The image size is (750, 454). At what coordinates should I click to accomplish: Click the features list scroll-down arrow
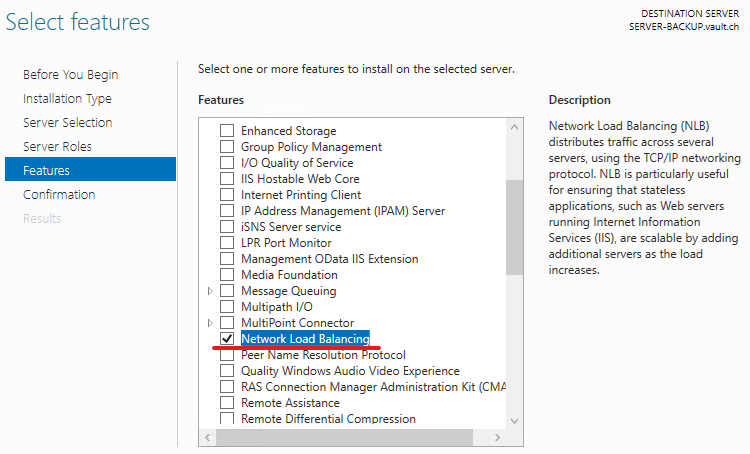514,421
